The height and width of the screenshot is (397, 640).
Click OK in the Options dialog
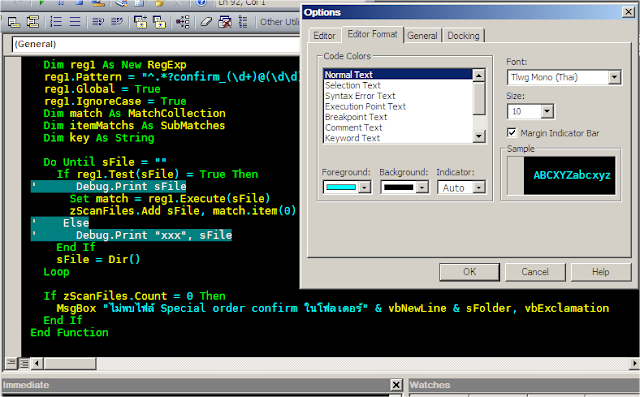click(469, 272)
